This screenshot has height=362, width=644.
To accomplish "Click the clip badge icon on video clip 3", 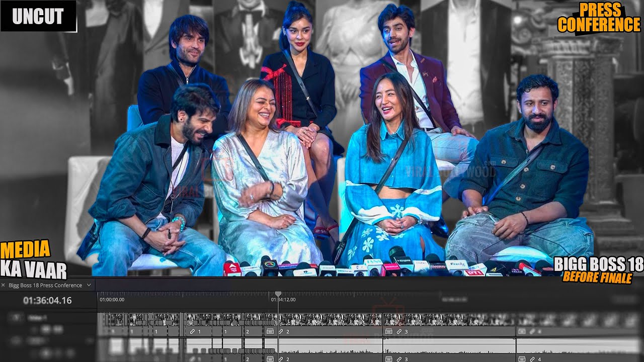I will [x=388, y=332].
